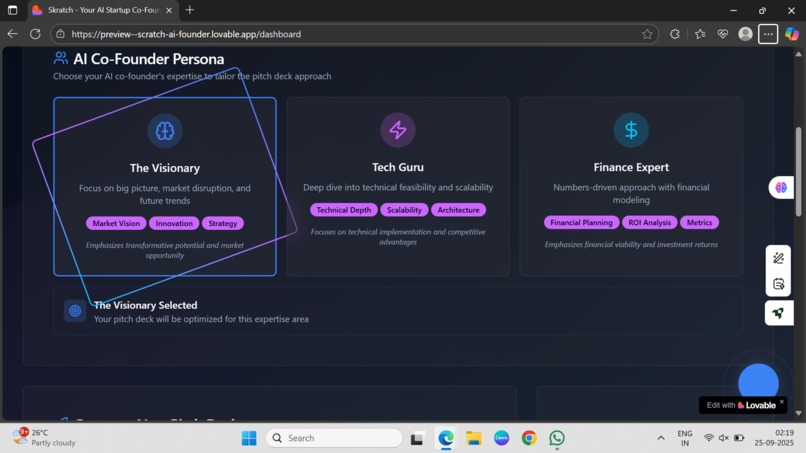
Task: Click the Strategy tag
Action: pyautogui.click(x=223, y=223)
